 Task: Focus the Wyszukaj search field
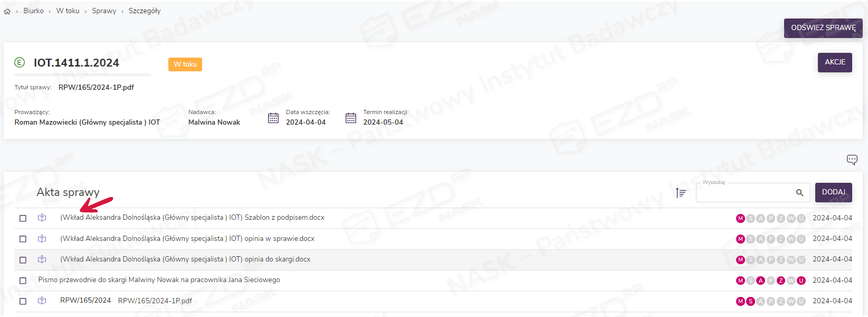[744, 193]
